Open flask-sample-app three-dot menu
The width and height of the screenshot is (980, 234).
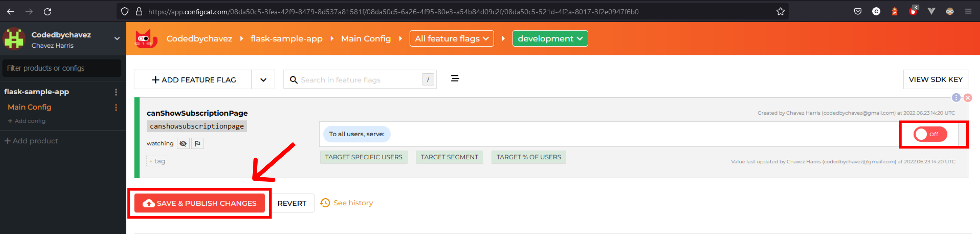pos(116,92)
